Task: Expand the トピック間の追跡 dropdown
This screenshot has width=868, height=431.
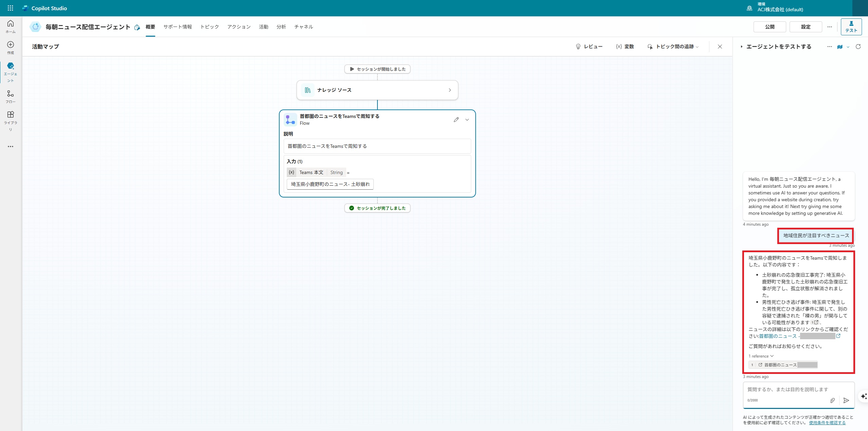Action: [673, 47]
